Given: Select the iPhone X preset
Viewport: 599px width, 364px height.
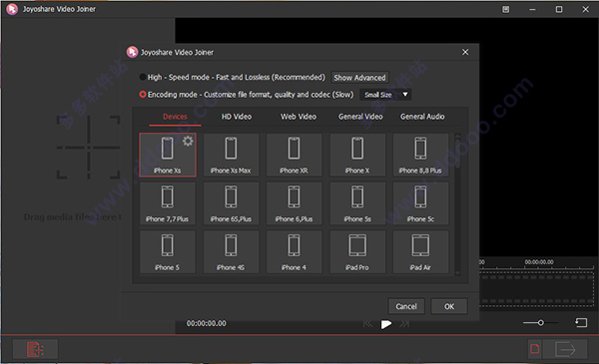Looking at the screenshot, I should pyautogui.click(x=357, y=155).
